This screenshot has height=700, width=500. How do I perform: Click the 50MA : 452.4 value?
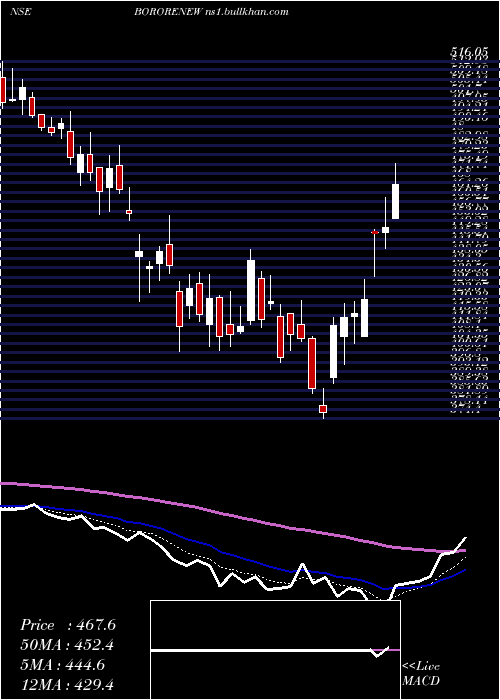pyautogui.click(x=67, y=645)
